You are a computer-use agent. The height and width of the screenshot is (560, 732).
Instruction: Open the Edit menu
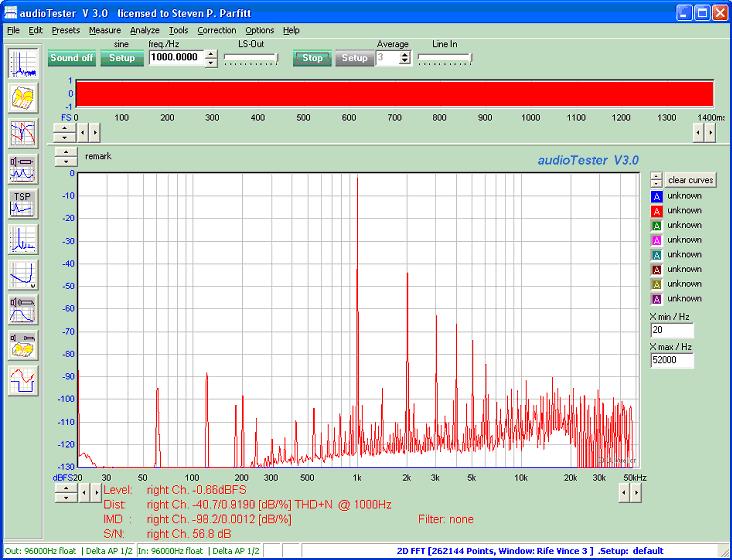[x=35, y=30]
